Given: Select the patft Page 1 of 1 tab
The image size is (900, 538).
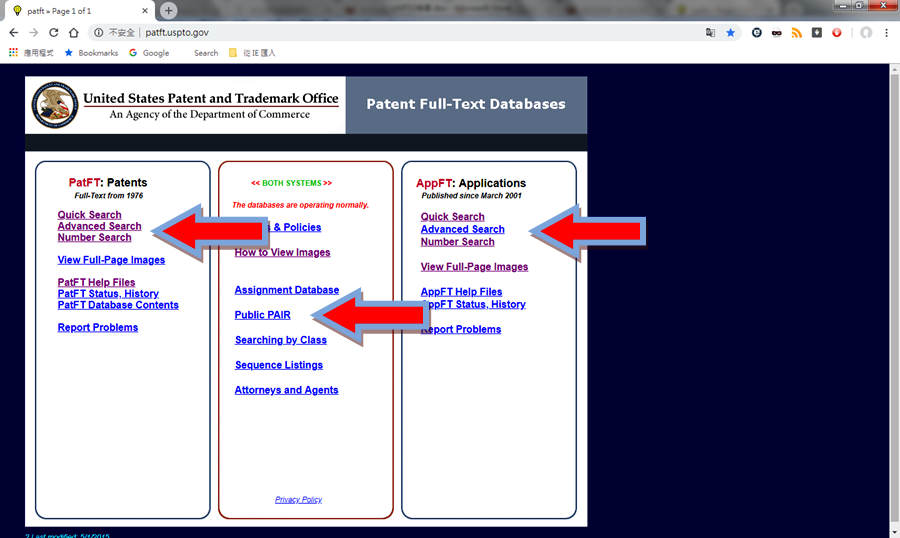Looking at the screenshot, I should 79,11.
